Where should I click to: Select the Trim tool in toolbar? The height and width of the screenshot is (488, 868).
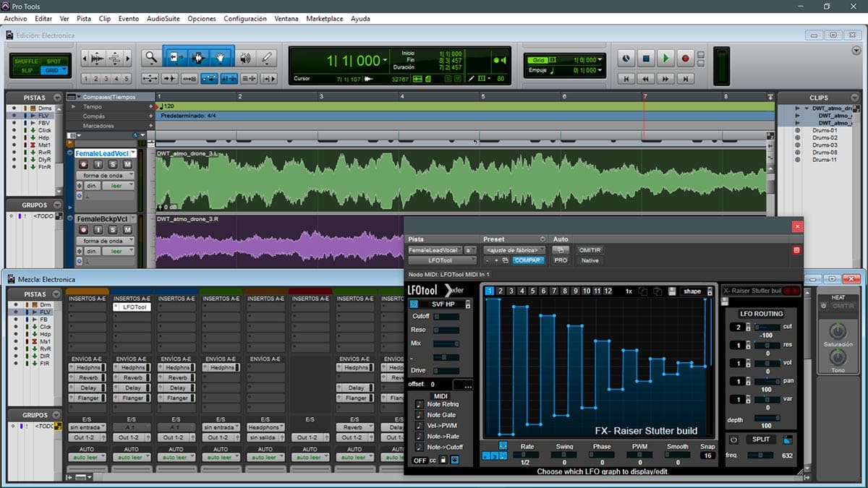pos(175,57)
